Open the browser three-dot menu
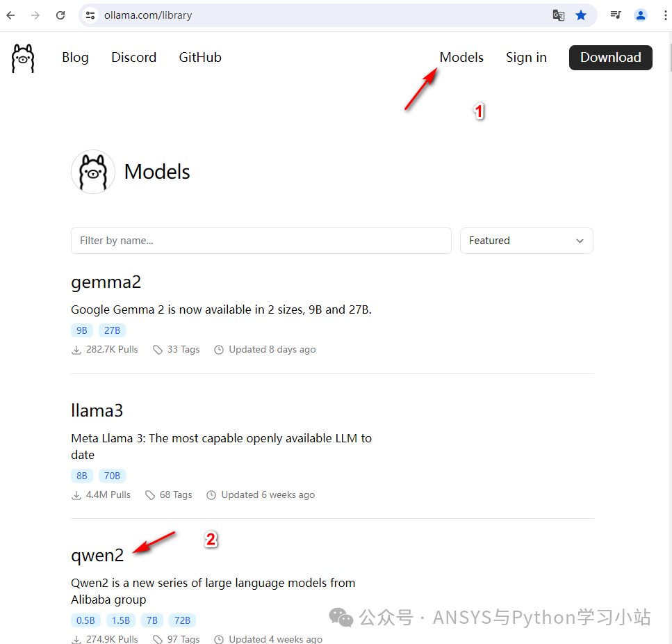Screen dimensions: 672x644 coord(665,15)
